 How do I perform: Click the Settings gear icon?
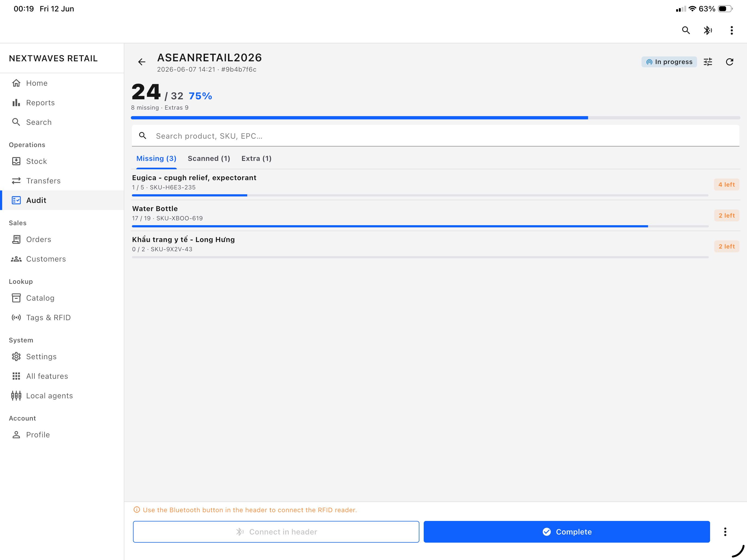click(16, 357)
